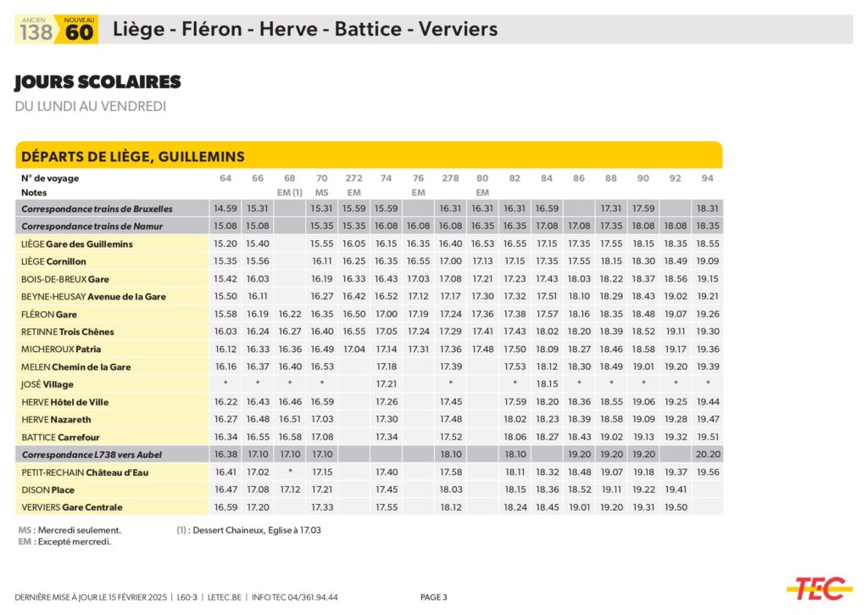
Task: Click the PAGE 3 footer indicator
Action: (x=433, y=597)
